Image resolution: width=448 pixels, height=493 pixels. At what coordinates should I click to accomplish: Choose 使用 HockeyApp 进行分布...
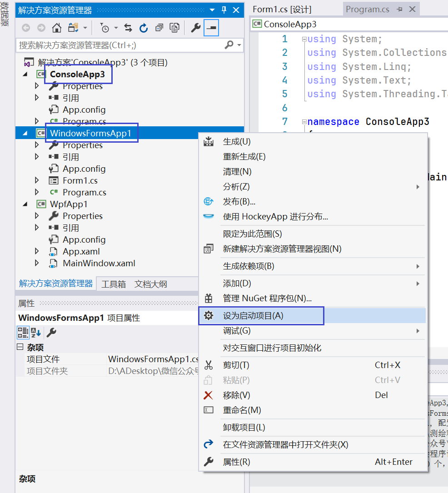coord(313,217)
